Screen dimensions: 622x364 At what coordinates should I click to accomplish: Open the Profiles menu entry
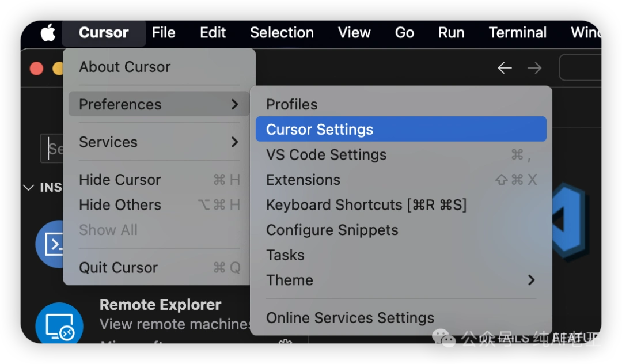coord(291,105)
